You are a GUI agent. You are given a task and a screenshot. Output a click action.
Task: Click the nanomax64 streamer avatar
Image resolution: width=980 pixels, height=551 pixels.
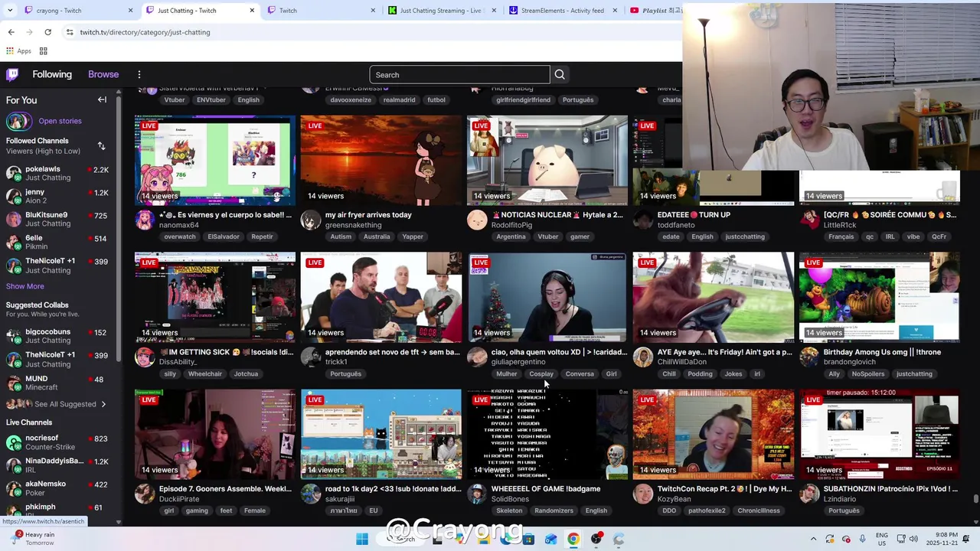click(x=144, y=220)
